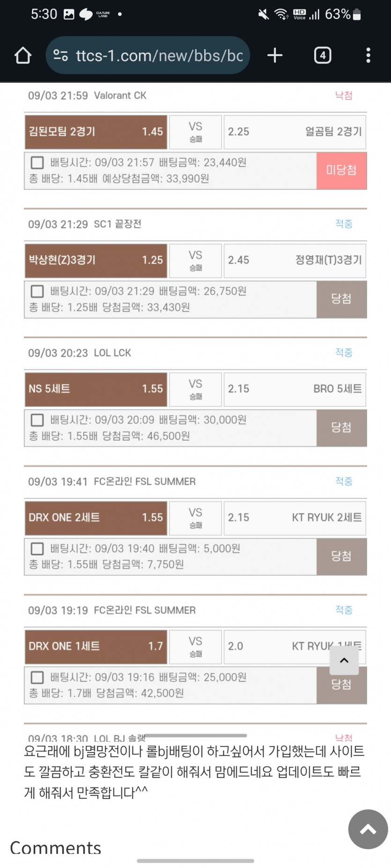The image size is (391, 868).
Task: Tick checkbox of DRX ONE 1세트 bet
Action: [37, 677]
